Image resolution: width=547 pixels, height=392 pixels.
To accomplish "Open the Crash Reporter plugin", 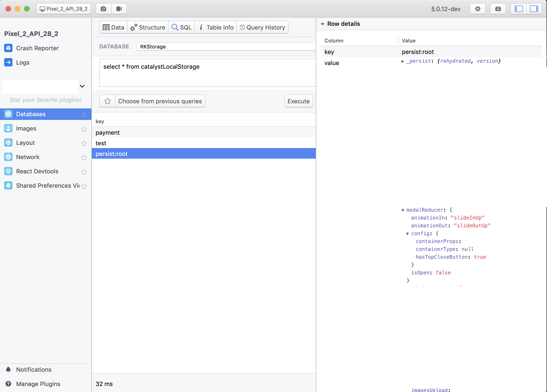I will (37, 48).
